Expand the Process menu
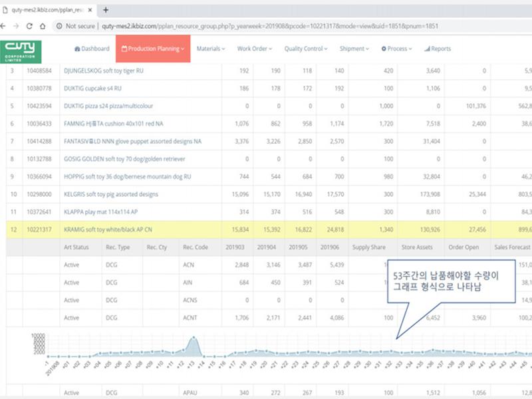Screen dimensions: 532x399 [x=396, y=49]
